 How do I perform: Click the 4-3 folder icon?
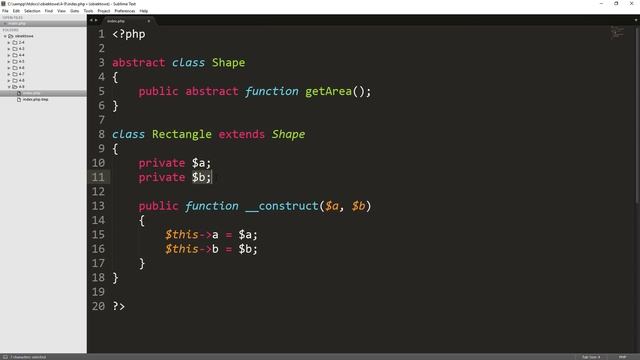(15, 49)
